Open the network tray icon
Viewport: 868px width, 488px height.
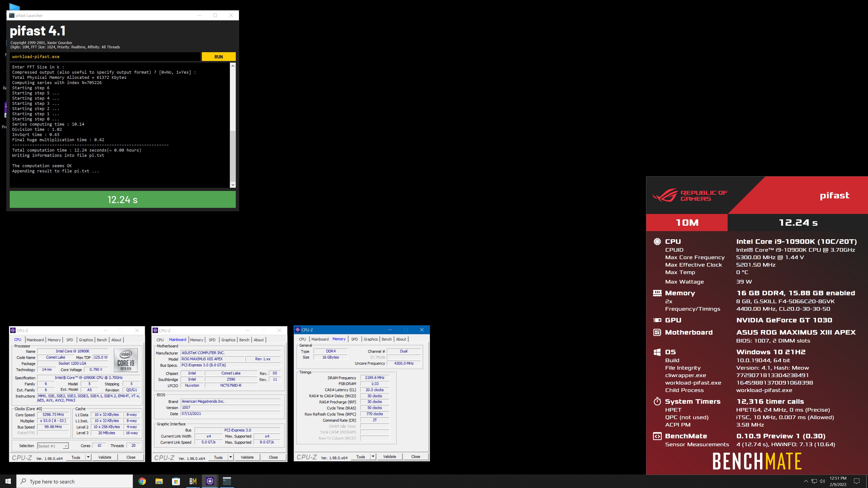(x=814, y=481)
